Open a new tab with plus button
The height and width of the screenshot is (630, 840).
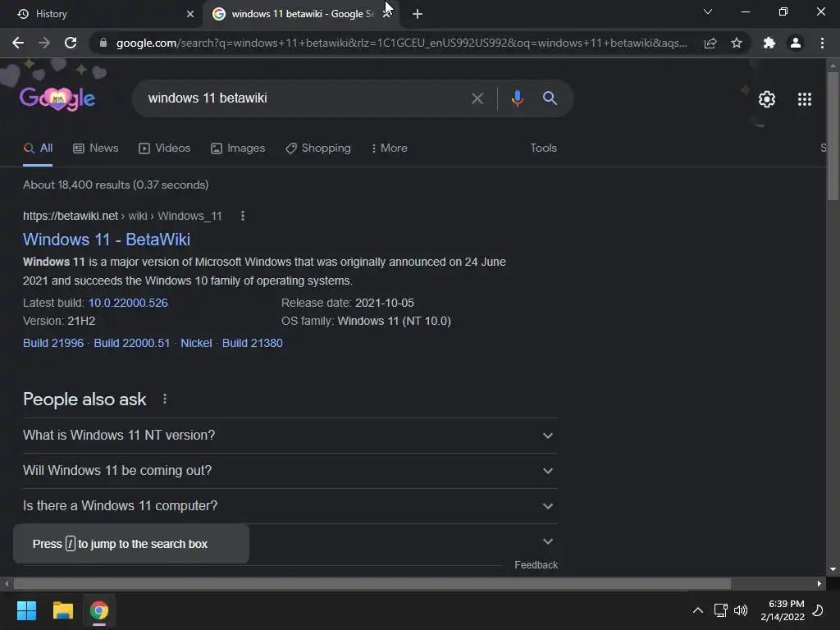(x=418, y=14)
